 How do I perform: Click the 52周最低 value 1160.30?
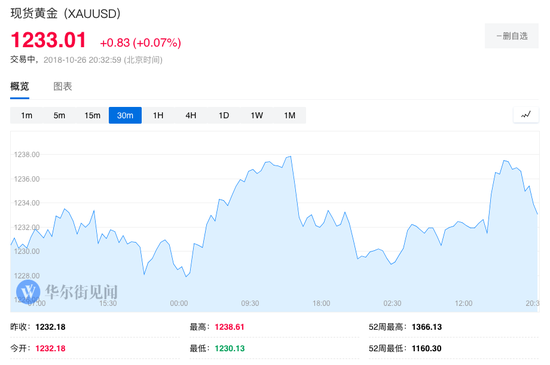(427, 348)
